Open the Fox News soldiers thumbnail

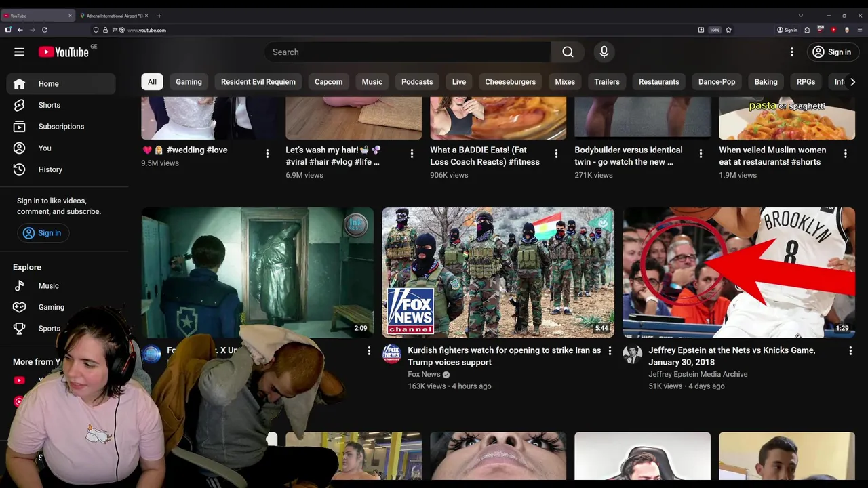point(498,272)
